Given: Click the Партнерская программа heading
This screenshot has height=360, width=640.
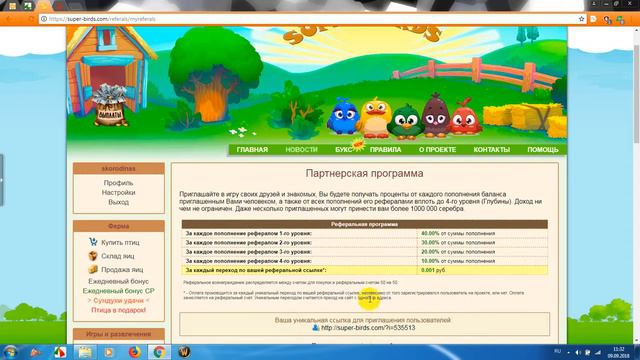Looking at the screenshot, I should 364,173.
